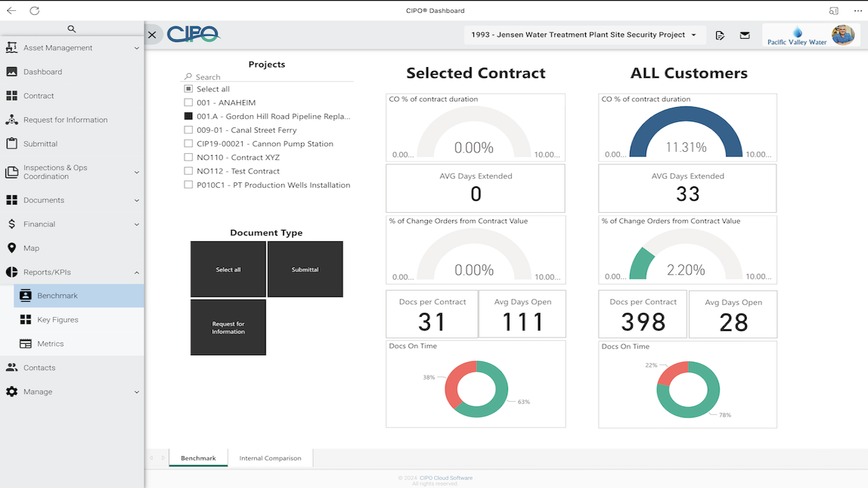Viewport: 868px width, 488px height.
Task: Select the Key Figures report icon
Action: pos(25,319)
